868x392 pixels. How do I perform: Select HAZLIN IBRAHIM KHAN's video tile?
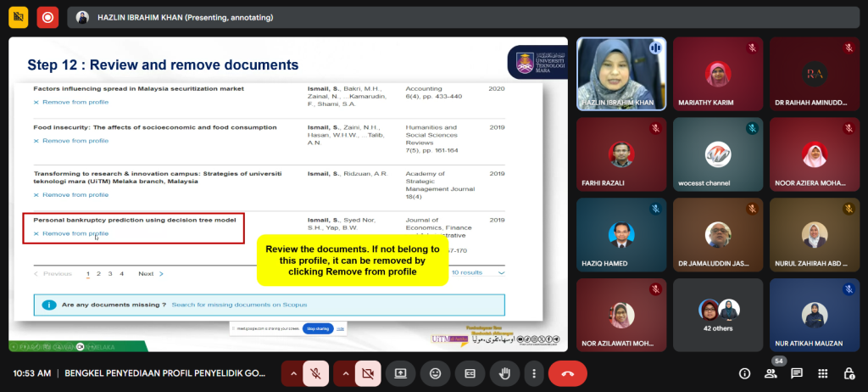pyautogui.click(x=620, y=74)
